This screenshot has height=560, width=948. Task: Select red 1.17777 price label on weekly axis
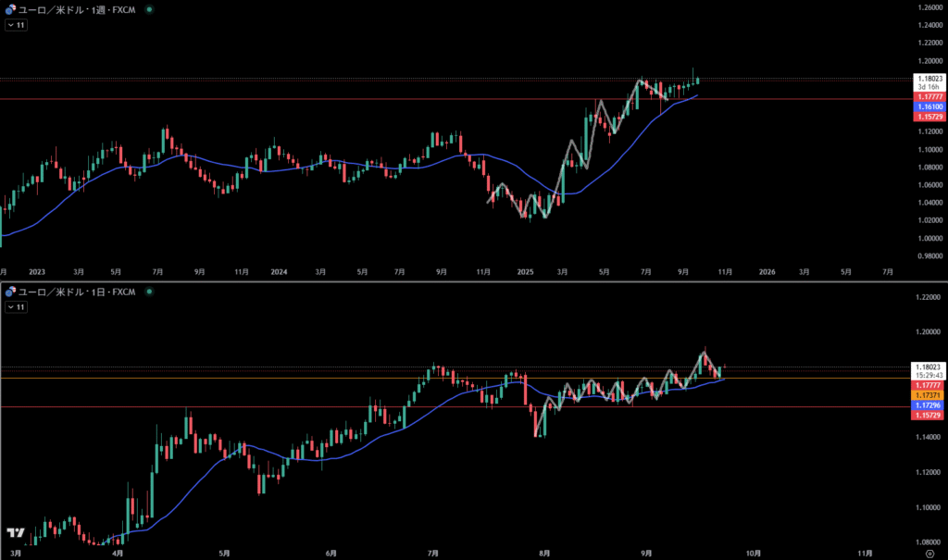tap(929, 97)
